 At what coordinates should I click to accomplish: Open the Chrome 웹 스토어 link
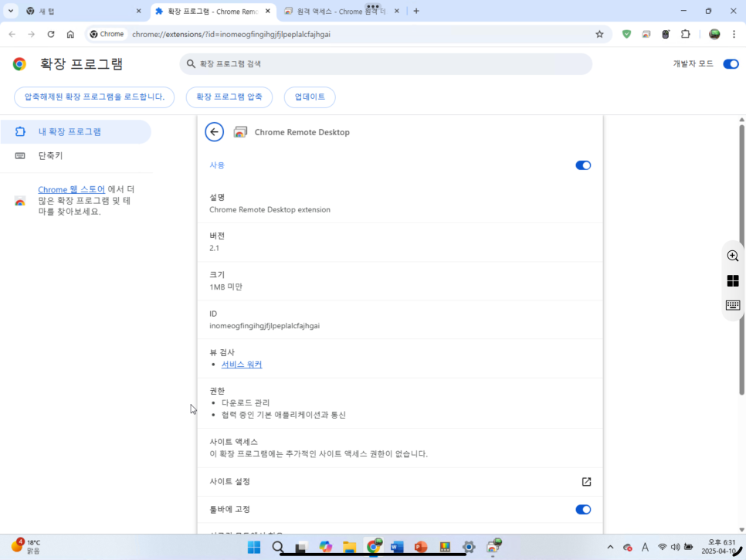pyautogui.click(x=71, y=189)
